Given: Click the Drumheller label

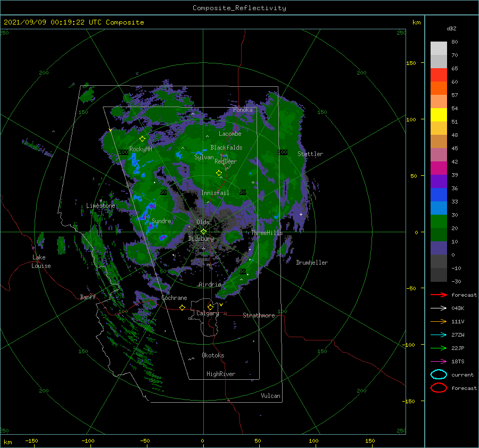Looking at the screenshot, I should point(312,263).
